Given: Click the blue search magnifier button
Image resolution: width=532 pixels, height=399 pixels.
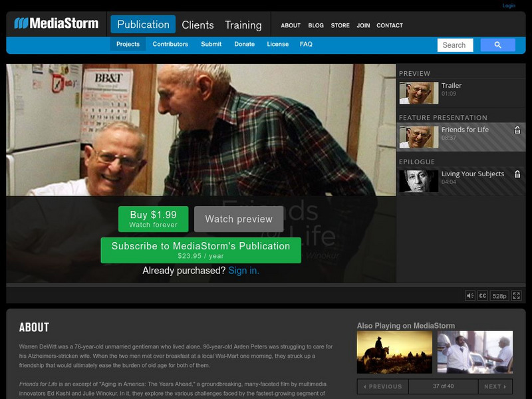Looking at the screenshot, I should pos(497,45).
